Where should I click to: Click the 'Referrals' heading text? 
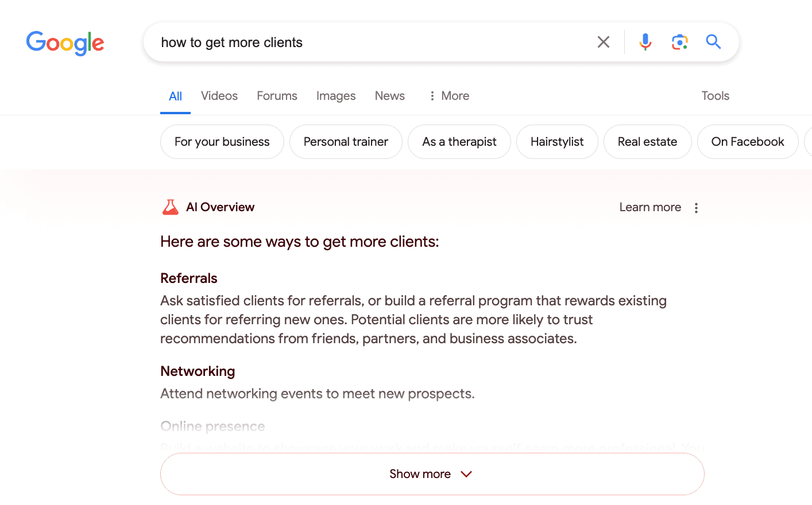189,278
